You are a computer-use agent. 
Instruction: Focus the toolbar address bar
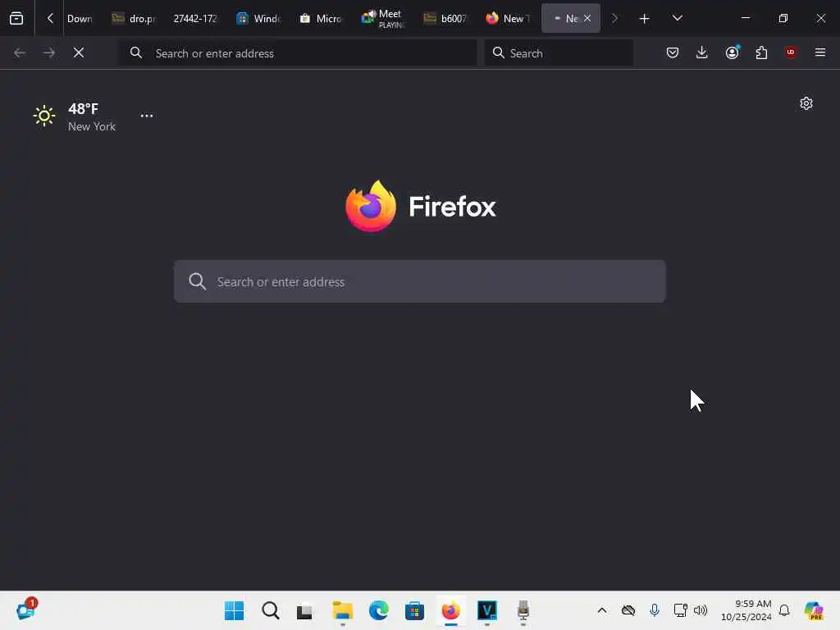(x=298, y=53)
